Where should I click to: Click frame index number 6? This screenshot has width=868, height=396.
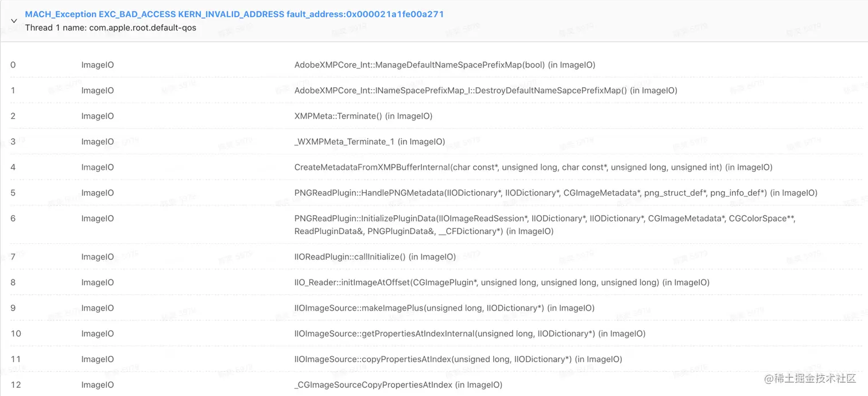(x=13, y=218)
